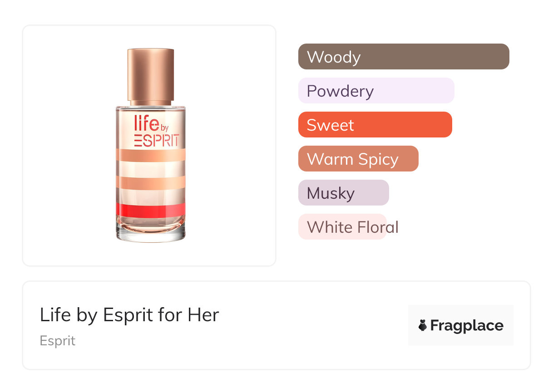Click the 'Woody' label text

(x=334, y=57)
